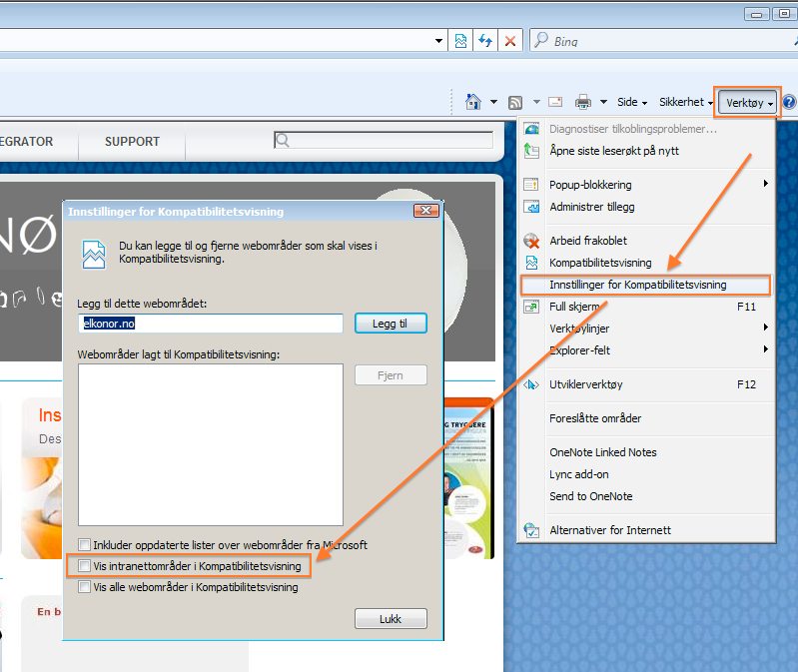Click the Refresh arrows icon
Screen dimensions: 798x672
point(485,41)
